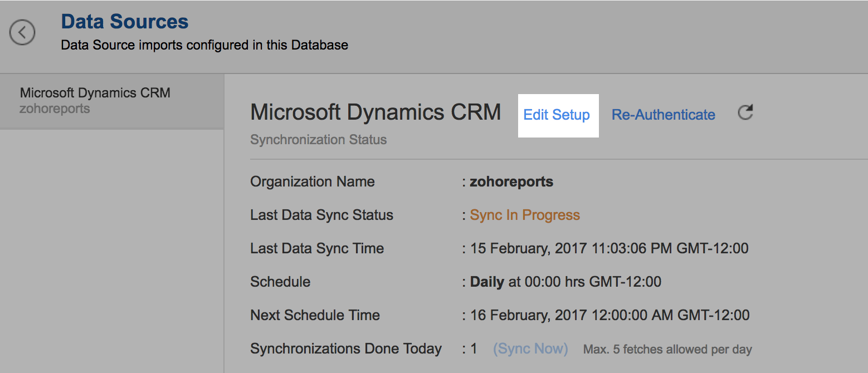868x373 pixels.
Task: Click the refresh icon beside Re-Authenticate
Action: [x=745, y=113]
